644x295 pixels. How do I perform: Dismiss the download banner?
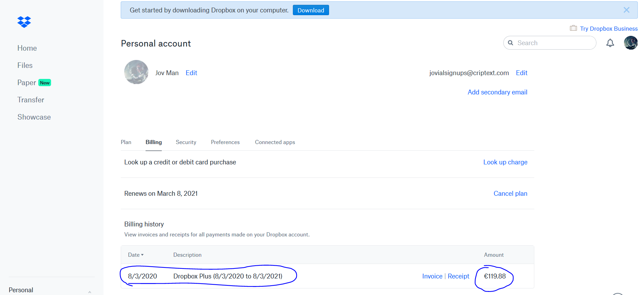[x=626, y=10]
